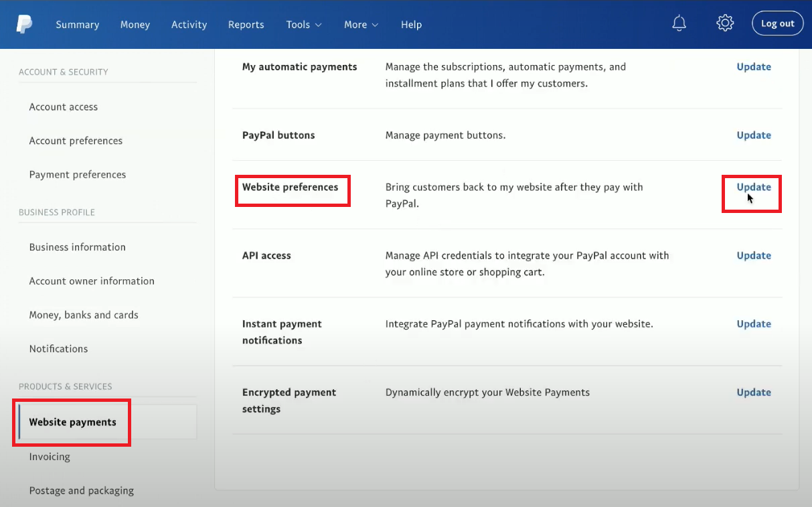Open Postage and packaging in sidebar

[x=82, y=491]
